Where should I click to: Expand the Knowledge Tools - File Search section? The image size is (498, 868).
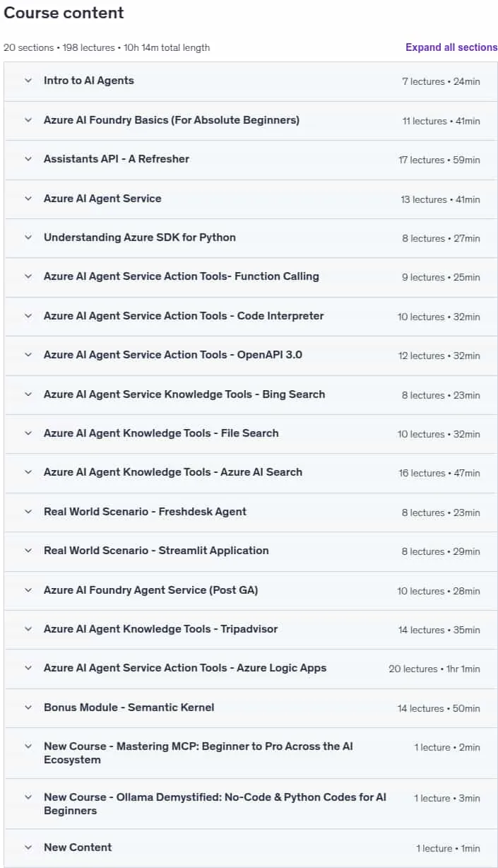click(x=251, y=433)
